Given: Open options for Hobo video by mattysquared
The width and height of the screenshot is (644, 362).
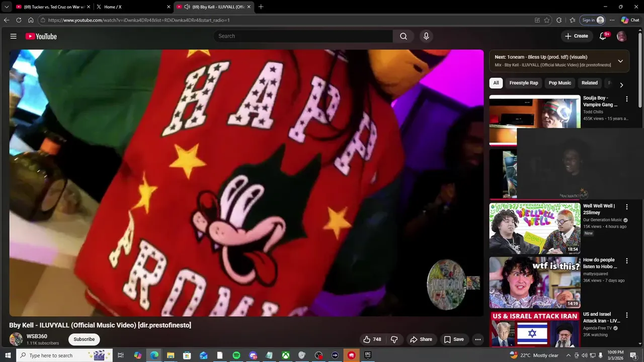Looking at the screenshot, I should click(x=627, y=261).
